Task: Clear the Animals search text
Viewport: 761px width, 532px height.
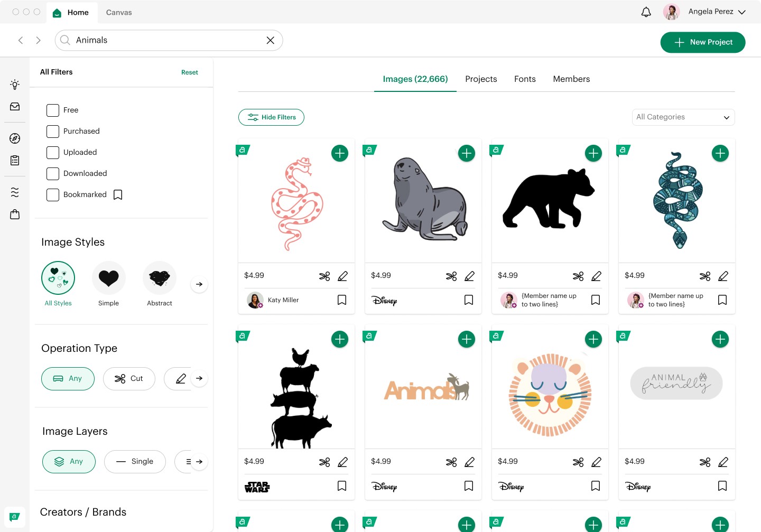Action: (270, 40)
